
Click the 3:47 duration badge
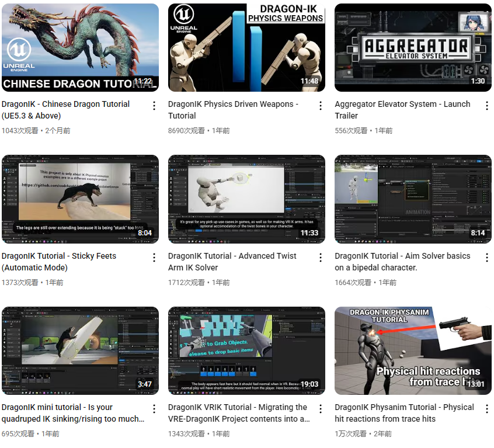145,384
